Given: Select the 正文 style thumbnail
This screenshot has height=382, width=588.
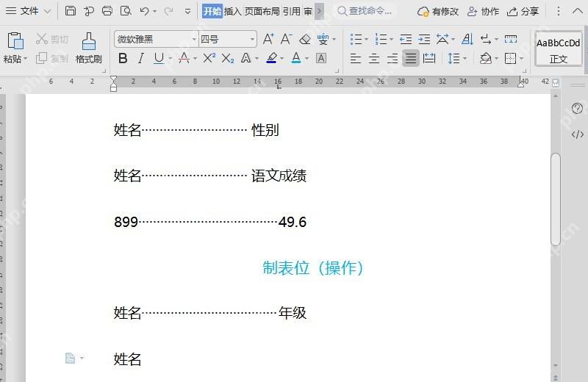Looking at the screenshot, I should tap(559, 49).
